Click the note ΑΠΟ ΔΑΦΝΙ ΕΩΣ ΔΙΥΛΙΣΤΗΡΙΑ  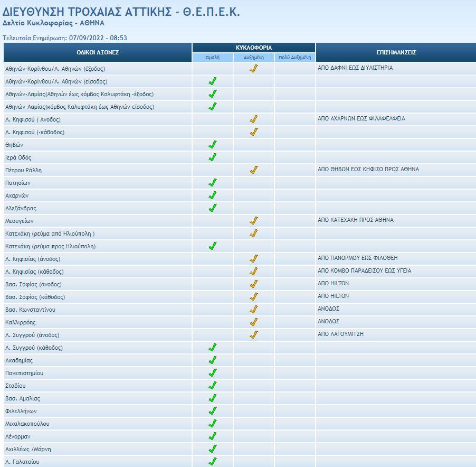coord(355,68)
